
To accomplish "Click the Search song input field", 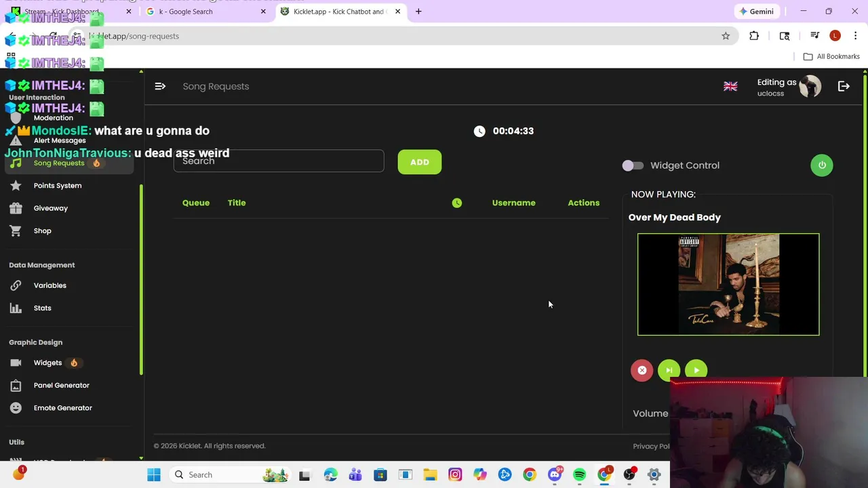I will (279, 161).
